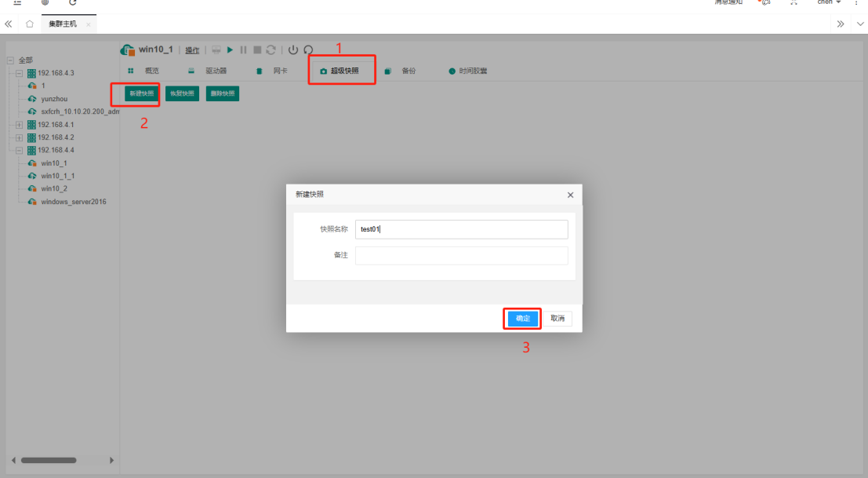
Task: Expand the 192.168.4.1 host node
Action: pyautogui.click(x=20, y=125)
